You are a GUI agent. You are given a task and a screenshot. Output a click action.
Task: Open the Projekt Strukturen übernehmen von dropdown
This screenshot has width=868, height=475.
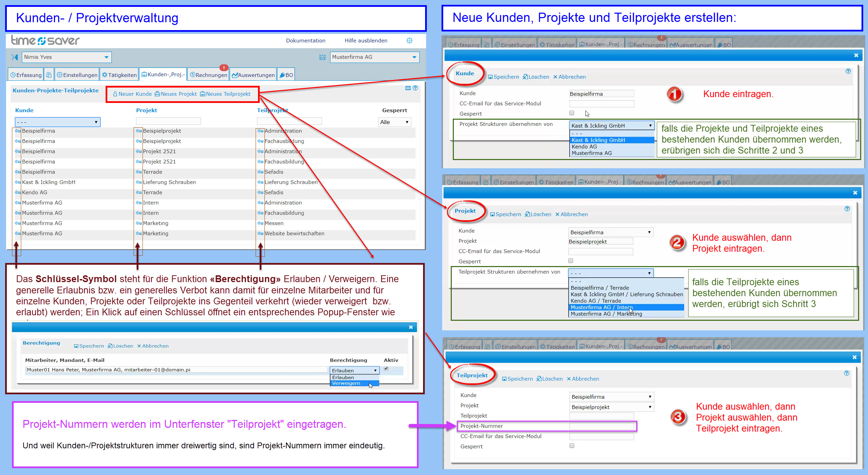612,126
